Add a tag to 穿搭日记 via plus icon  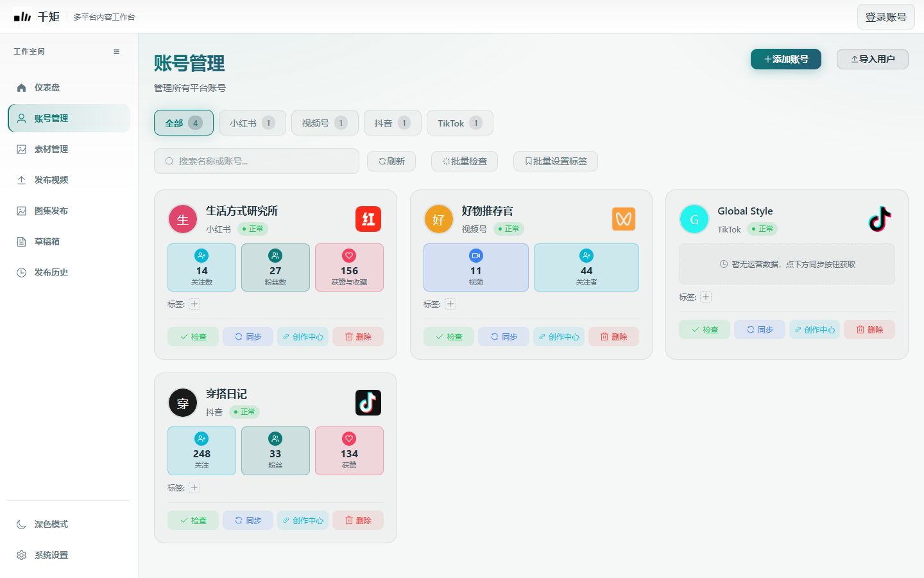click(x=194, y=487)
